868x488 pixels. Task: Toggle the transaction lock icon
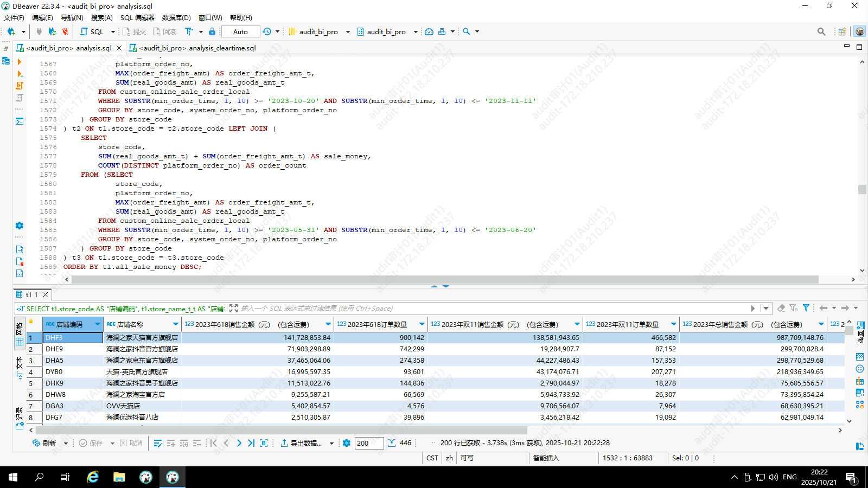(212, 31)
